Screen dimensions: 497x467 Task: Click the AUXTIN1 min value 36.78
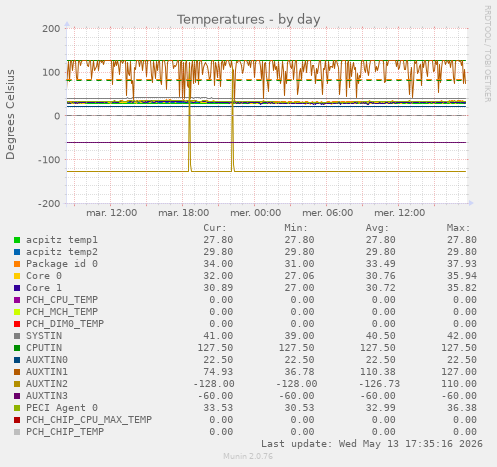(299, 372)
